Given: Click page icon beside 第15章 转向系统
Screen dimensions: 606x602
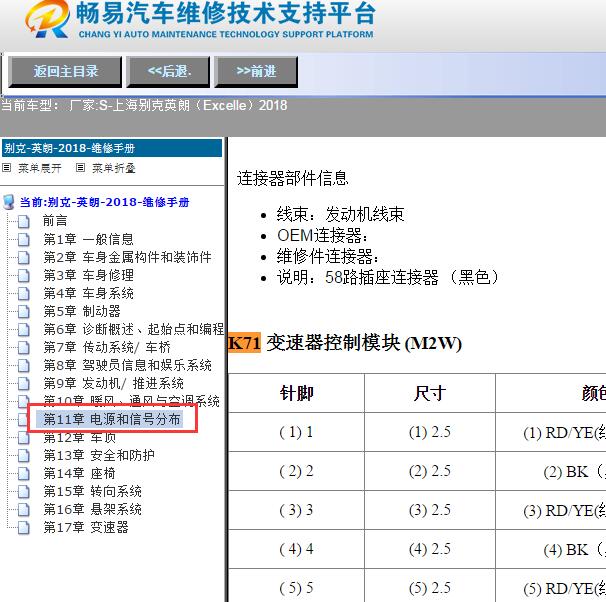Looking at the screenshot, I should coord(24,492).
